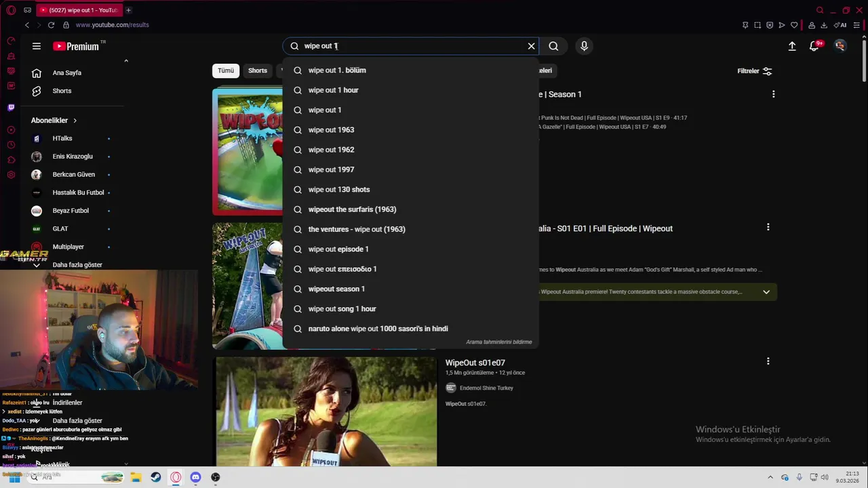The image size is (868, 488).
Task: Click Opera snapshot tool icon
Action: tap(757, 25)
